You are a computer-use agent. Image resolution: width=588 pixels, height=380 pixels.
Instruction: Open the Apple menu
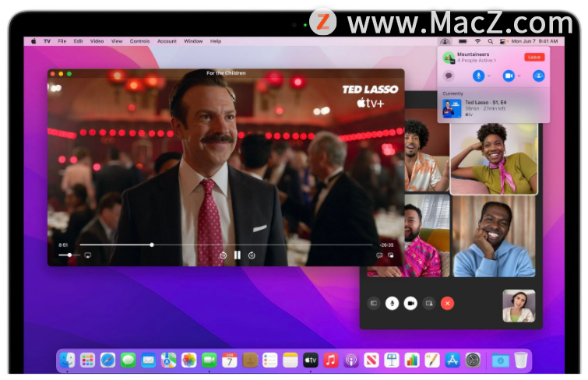click(x=33, y=41)
